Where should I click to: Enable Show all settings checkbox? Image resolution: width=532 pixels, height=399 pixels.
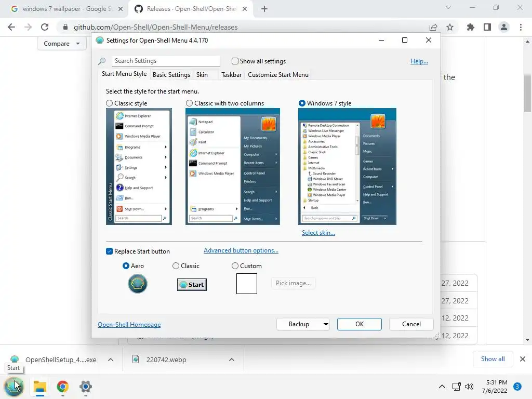(x=235, y=61)
